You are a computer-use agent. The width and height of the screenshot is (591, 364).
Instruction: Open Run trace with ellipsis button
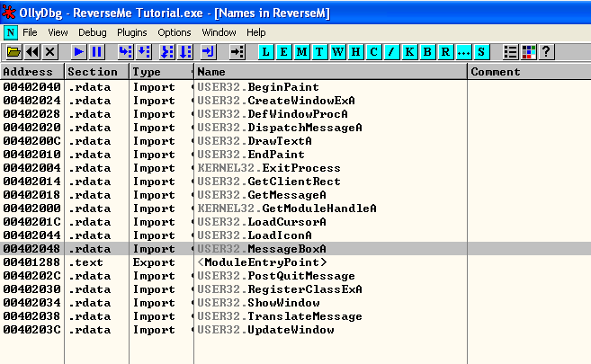point(463,51)
